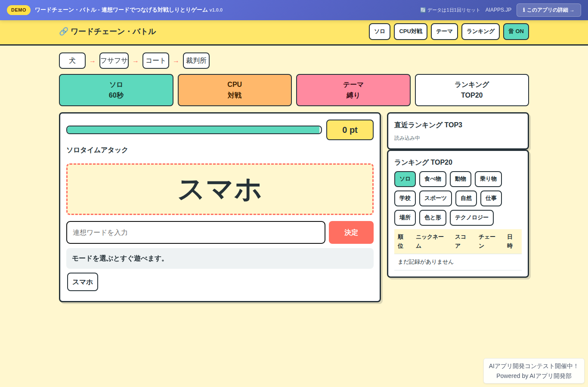The width and height of the screenshot is (588, 387).
Task: Toggle the 音 ON sound button
Action: click(516, 31)
